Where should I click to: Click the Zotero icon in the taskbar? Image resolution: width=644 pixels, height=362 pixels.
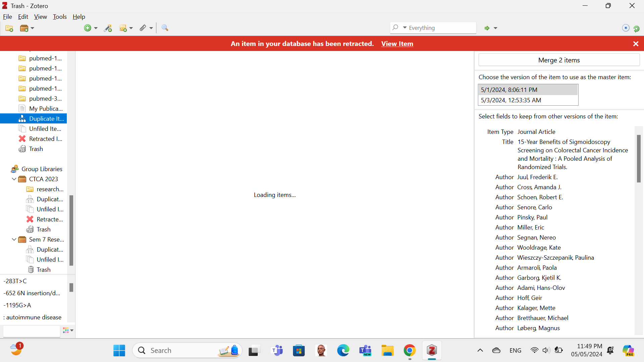point(432,350)
